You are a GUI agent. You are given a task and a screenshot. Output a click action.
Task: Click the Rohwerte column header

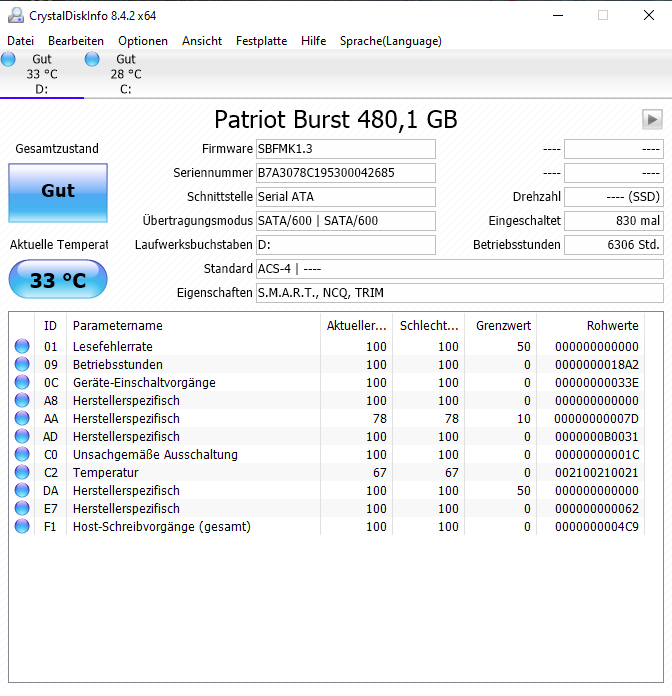[590, 326]
